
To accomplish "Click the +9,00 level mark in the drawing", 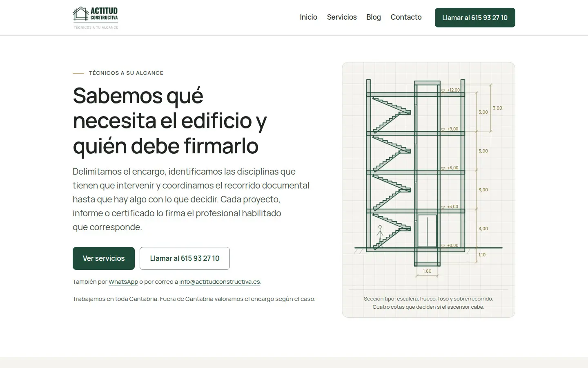I will click(452, 129).
